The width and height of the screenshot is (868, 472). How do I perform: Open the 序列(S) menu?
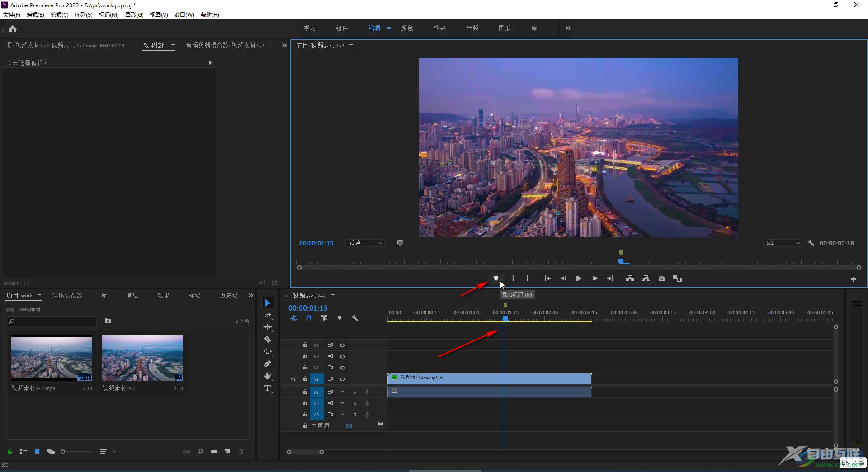tap(84, 15)
